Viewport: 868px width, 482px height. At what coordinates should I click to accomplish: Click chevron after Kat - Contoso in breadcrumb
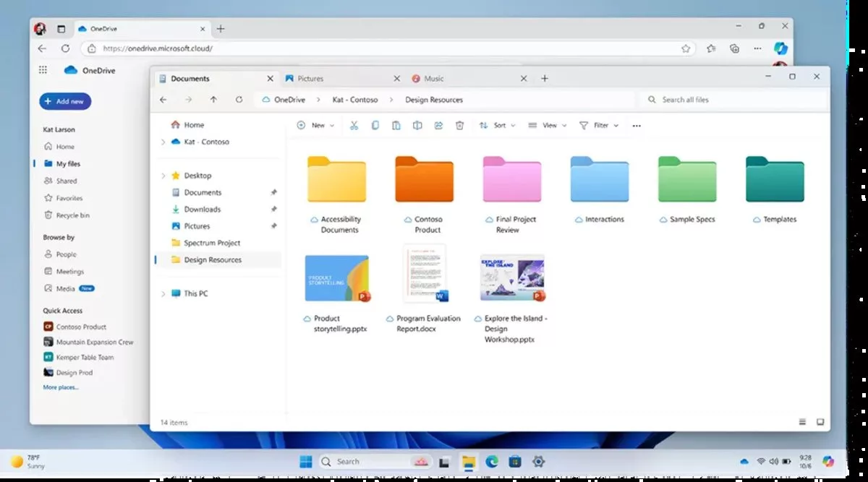(x=391, y=100)
